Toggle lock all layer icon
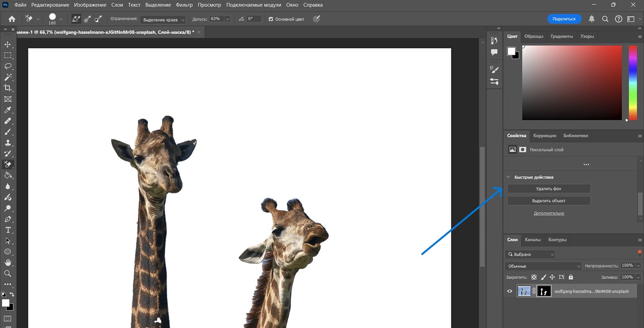This screenshot has width=644, height=328. tap(571, 277)
